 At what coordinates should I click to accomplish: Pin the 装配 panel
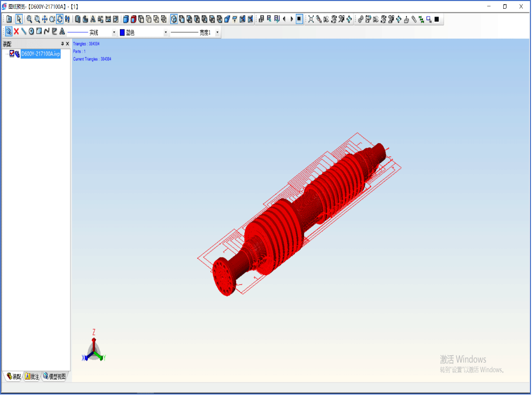[x=62, y=44]
